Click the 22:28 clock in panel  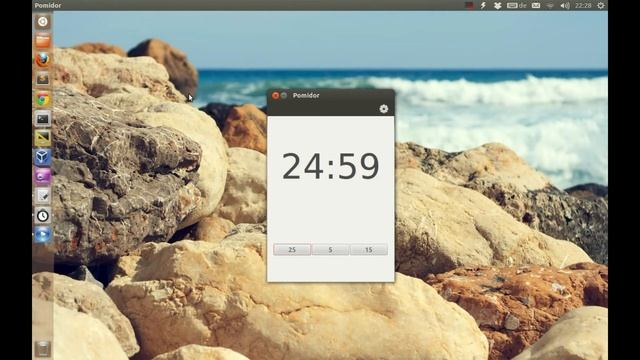[583, 5]
